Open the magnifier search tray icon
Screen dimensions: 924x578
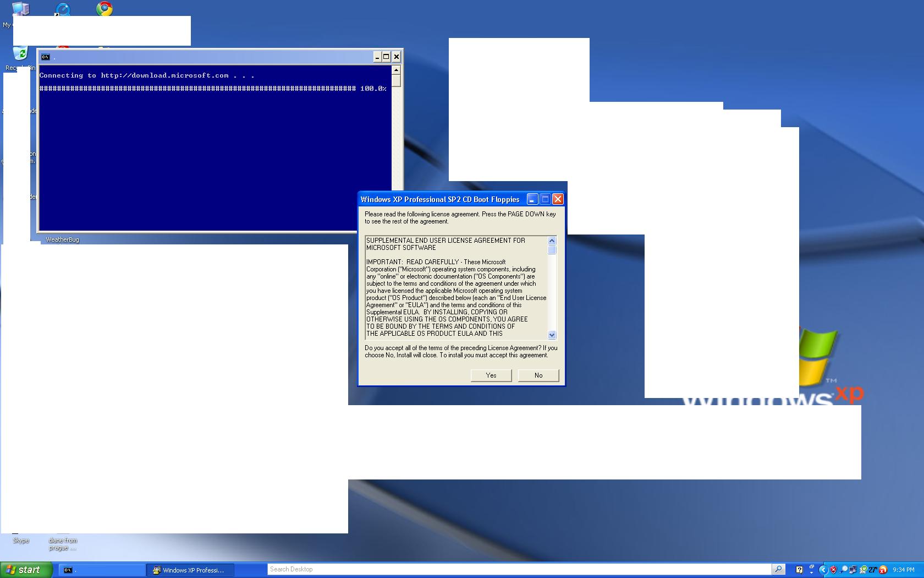[x=844, y=570]
